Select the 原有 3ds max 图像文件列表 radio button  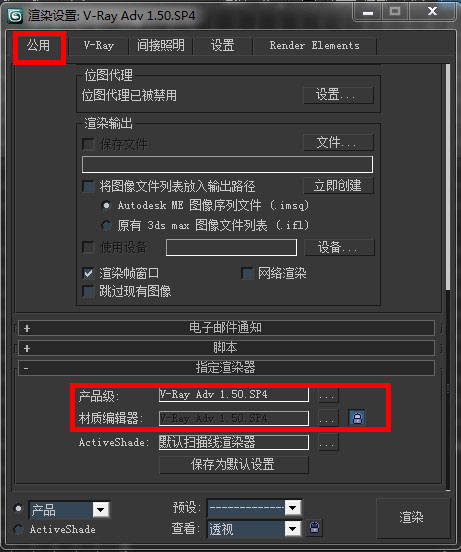tap(106, 225)
